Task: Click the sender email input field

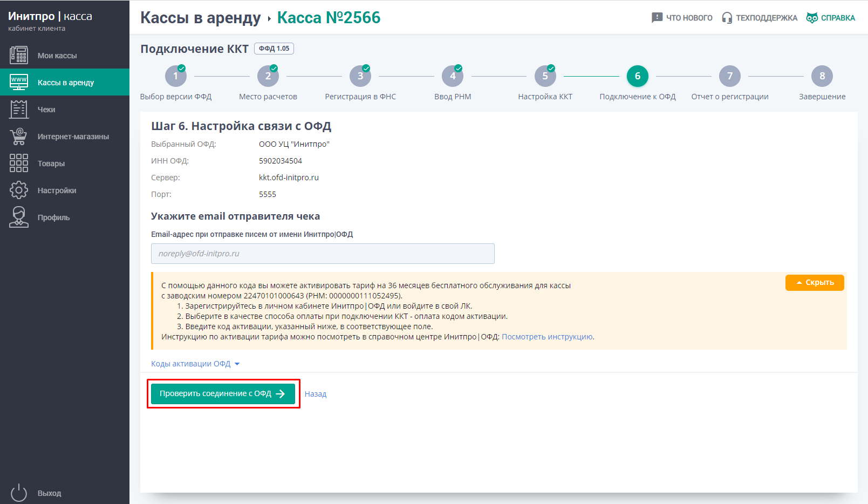Action: (323, 254)
